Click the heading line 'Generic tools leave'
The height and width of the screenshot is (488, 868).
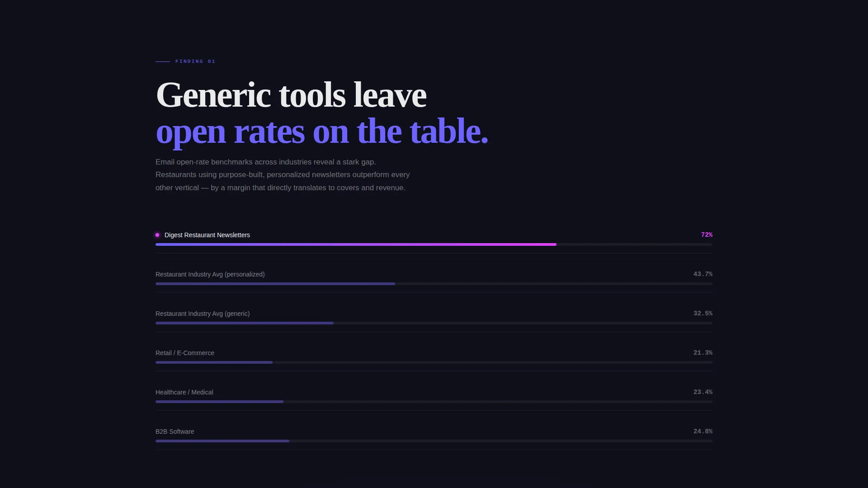click(291, 95)
